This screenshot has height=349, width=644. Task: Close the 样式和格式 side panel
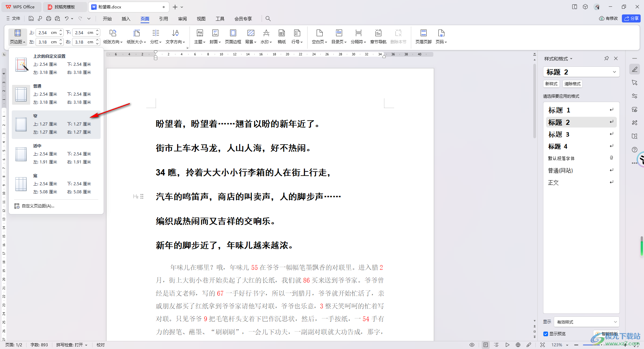(616, 58)
